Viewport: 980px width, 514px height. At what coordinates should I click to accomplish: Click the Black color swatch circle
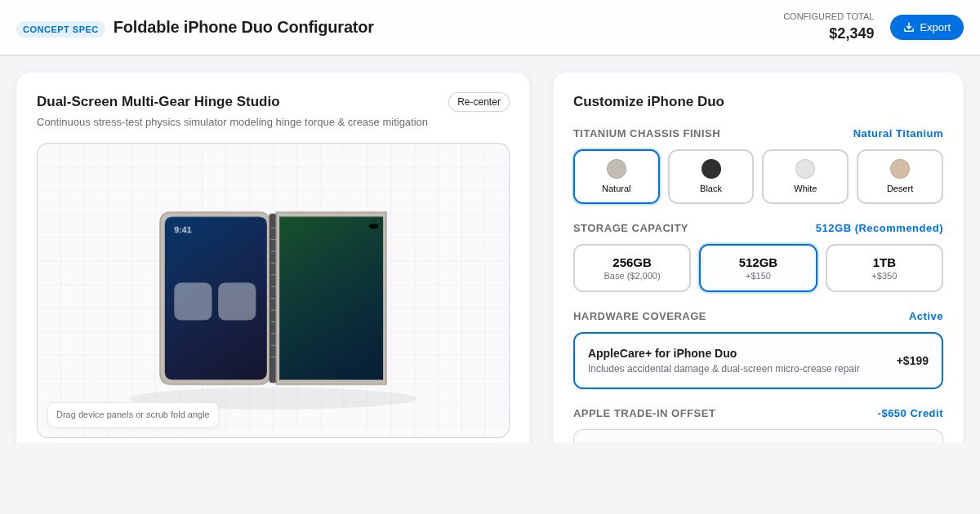point(711,169)
